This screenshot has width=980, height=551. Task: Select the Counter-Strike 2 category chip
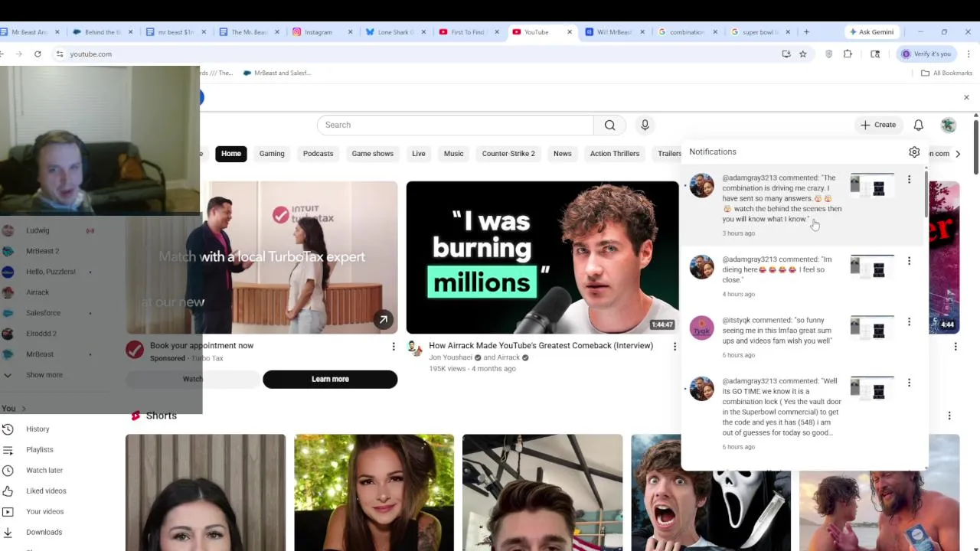click(x=508, y=154)
